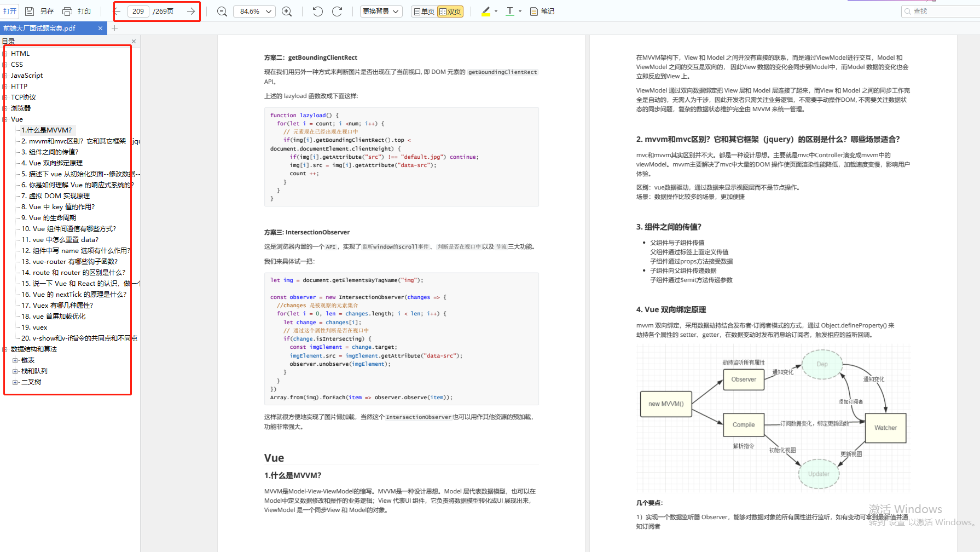This screenshot has height=552, width=980.
Task: Switch to single page (单页) view
Action: [424, 12]
